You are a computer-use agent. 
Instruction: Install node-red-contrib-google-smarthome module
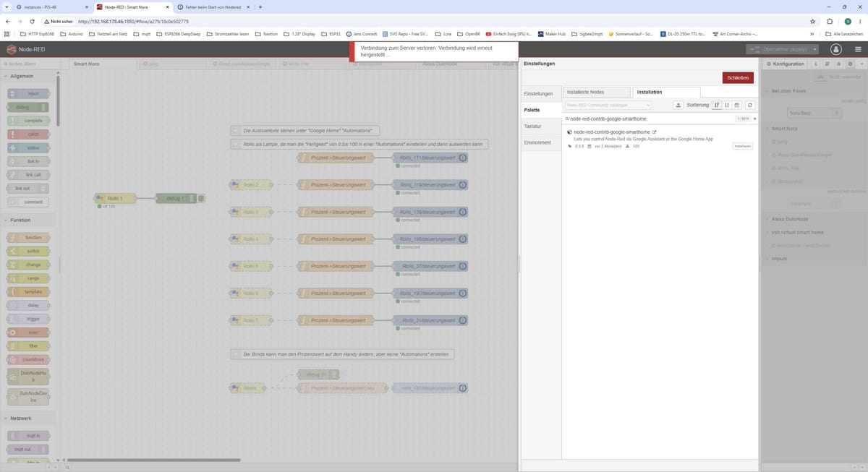tap(743, 146)
